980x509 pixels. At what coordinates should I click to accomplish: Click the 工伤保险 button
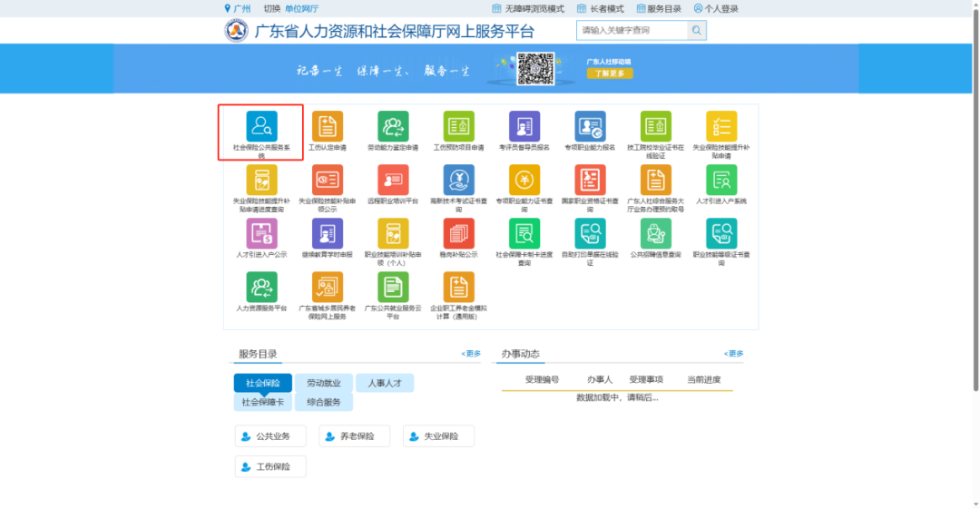pos(270,466)
